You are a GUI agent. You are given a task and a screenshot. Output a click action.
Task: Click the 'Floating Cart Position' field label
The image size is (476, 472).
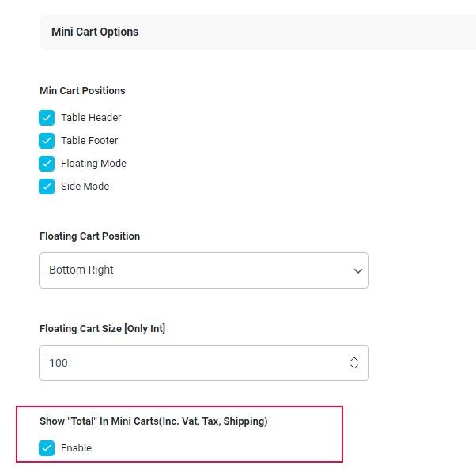90,236
